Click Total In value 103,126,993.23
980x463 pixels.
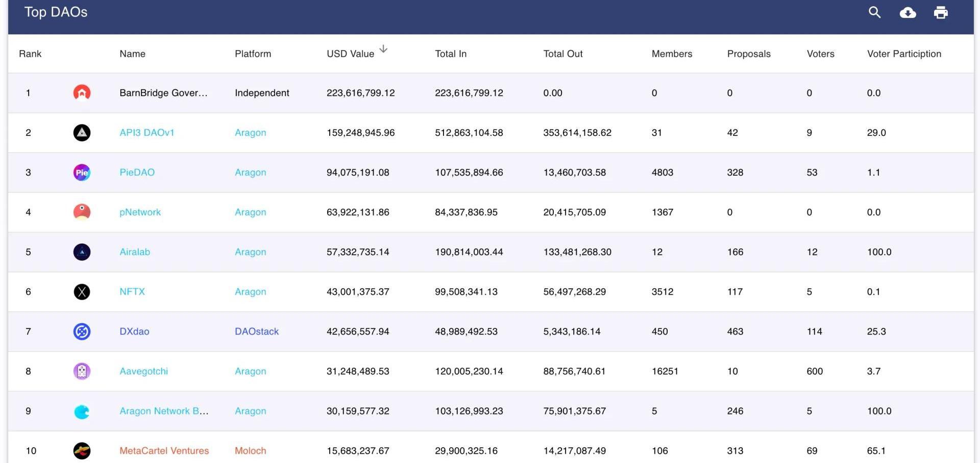(469, 411)
